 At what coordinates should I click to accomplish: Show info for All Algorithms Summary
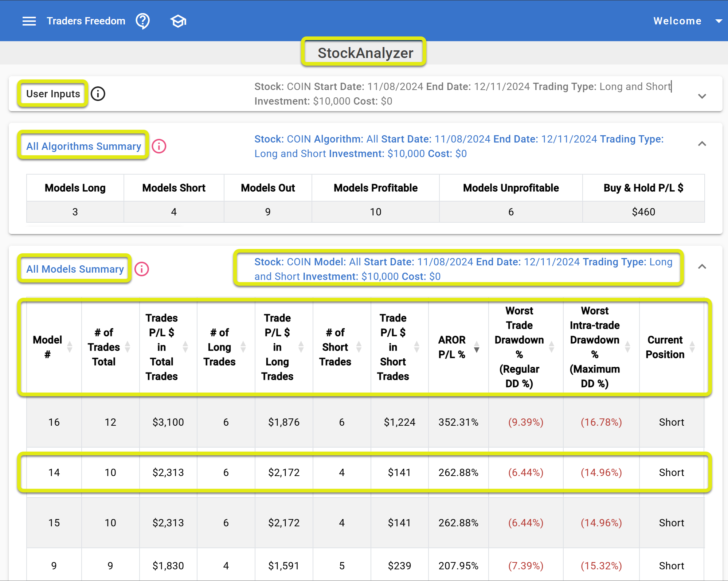tap(159, 146)
